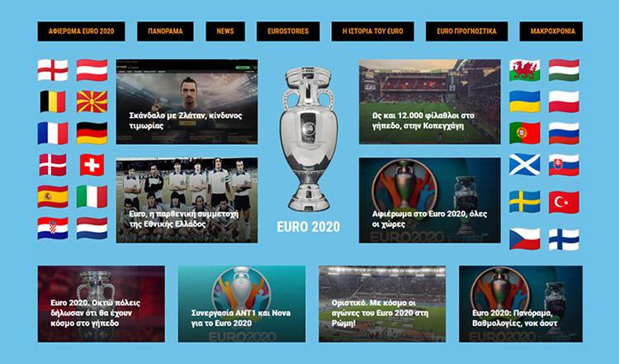Click the central Euro 2020 trophy image
The width and height of the screenshot is (619, 364).
pos(309,139)
